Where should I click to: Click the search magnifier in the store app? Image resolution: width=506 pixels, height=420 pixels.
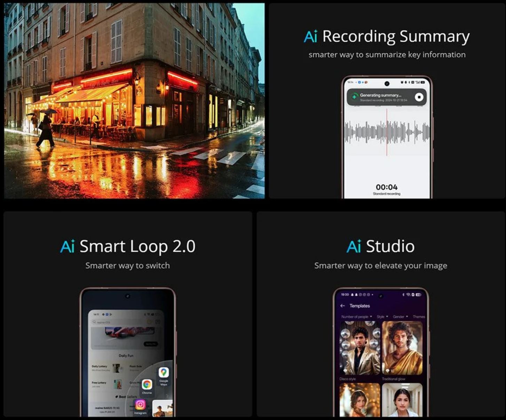point(94,322)
